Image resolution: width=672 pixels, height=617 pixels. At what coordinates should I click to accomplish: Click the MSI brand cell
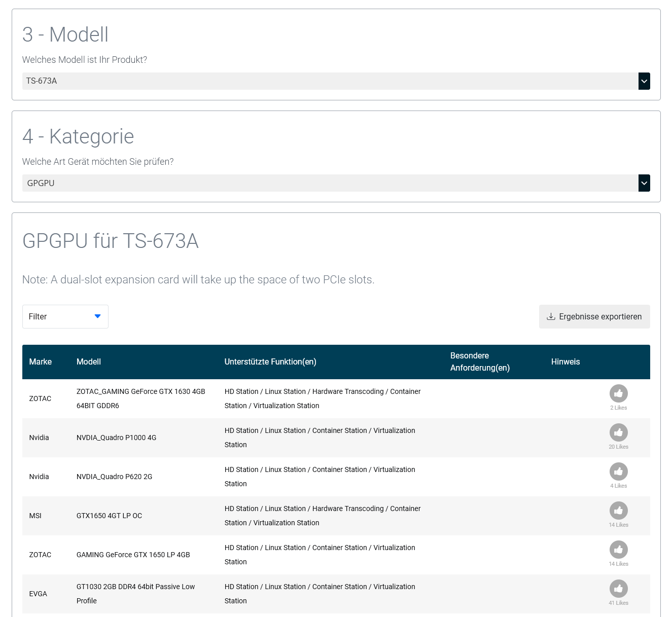(x=36, y=516)
